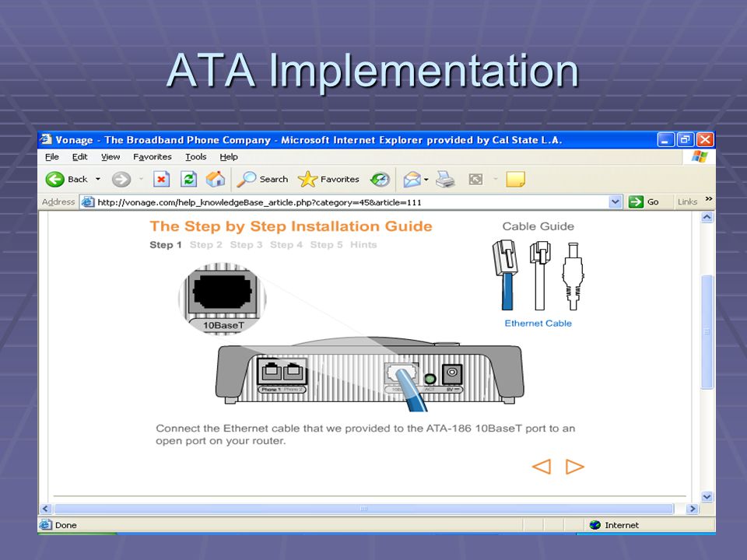Image resolution: width=747 pixels, height=560 pixels.
Task: Open the Favorites menu
Action: point(153,156)
